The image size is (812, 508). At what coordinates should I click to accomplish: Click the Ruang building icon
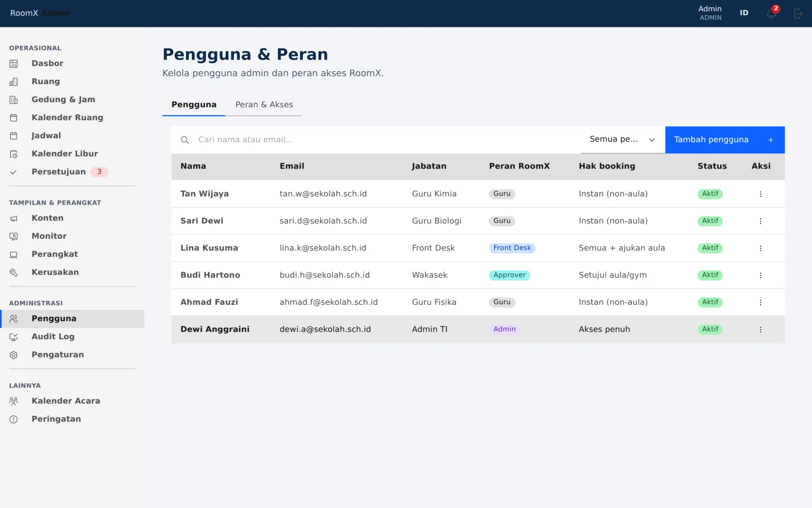pyautogui.click(x=14, y=82)
